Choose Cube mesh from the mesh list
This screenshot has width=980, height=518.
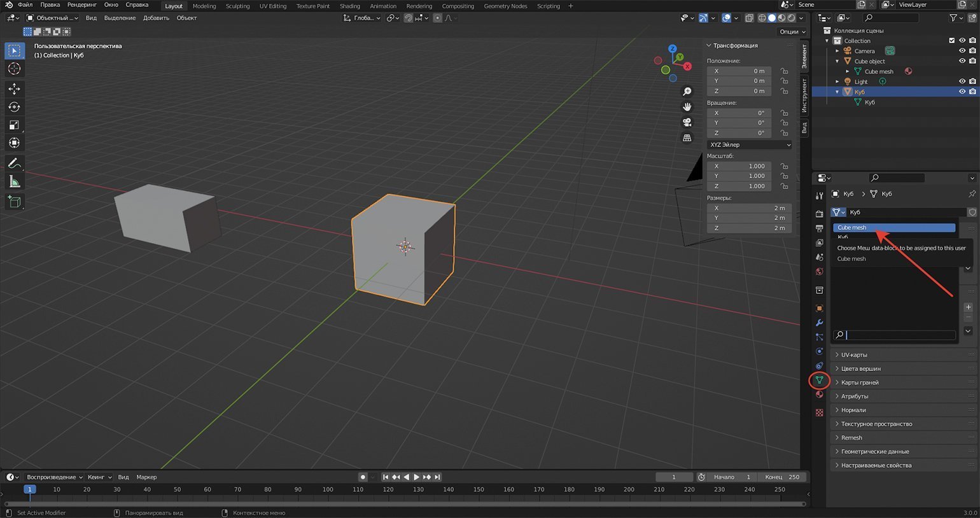894,228
